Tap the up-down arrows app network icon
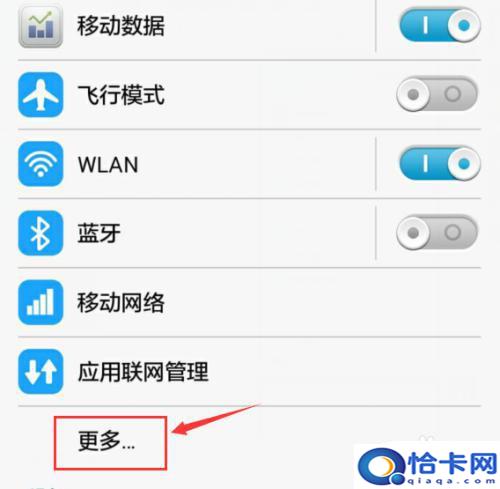The height and width of the screenshot is (489, 500). (40, 371)
